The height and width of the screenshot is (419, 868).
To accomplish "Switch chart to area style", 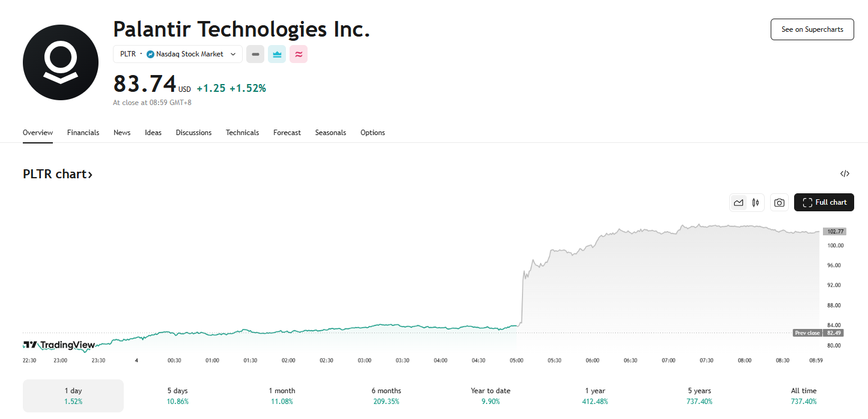I will (739, 203).
